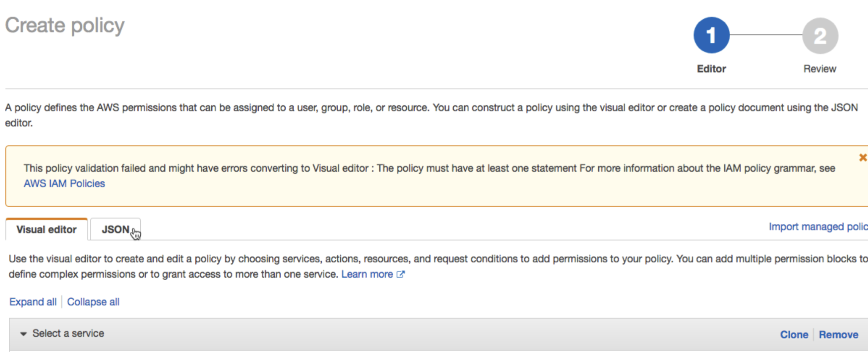Image resolution: width=868 pixels, height=352 pixels.
Task: Click the step 1 Editor circle icon
Action: tap(711, 35)
